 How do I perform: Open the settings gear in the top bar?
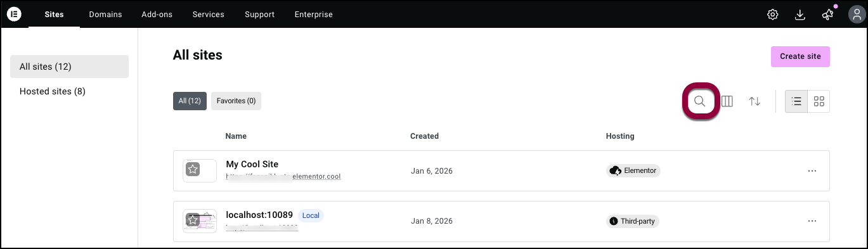pyautogui.click(x=772, y=15)
